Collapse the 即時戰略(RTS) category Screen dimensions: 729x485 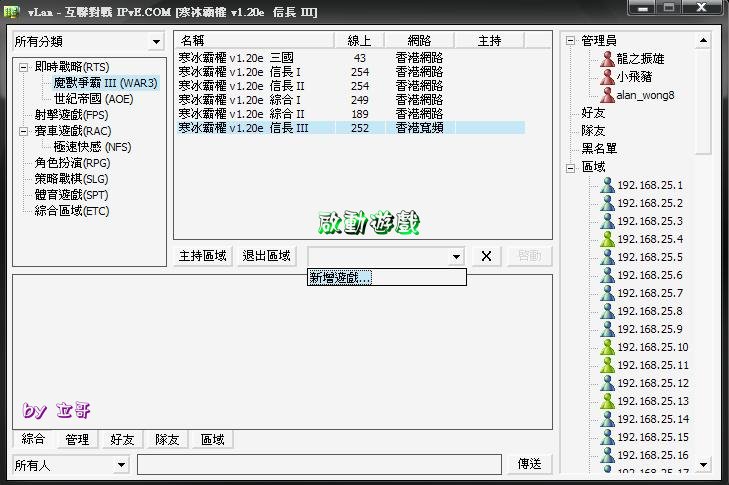click(24, 67)
